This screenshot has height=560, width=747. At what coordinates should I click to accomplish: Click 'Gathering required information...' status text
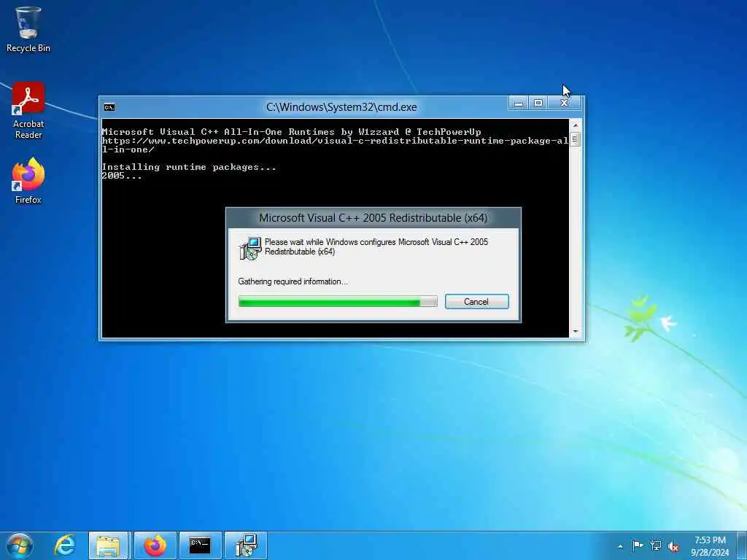[293, 281]
